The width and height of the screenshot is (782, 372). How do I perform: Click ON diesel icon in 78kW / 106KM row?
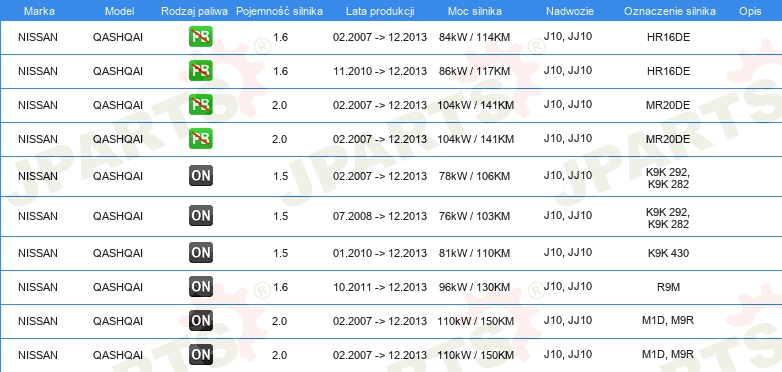point(201,176)
